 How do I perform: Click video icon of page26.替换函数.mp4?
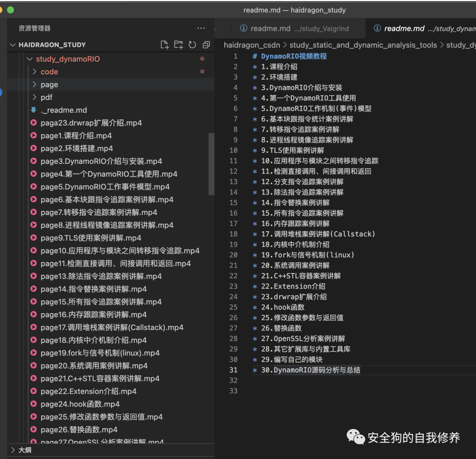click(x=33, y=429)
